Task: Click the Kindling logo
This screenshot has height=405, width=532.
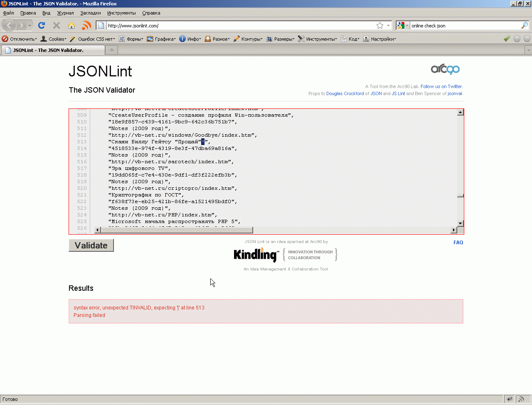Action: pyautogui.click(x=256, y=255)
